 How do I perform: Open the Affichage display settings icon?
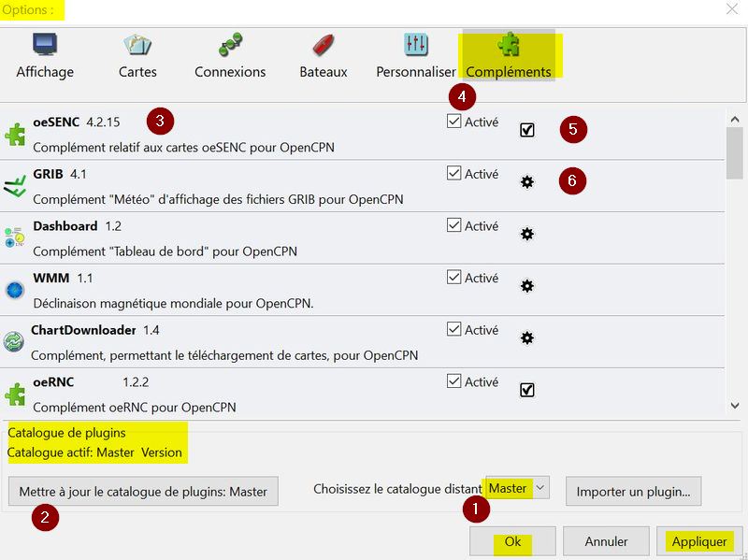click(x=45, y=45)
